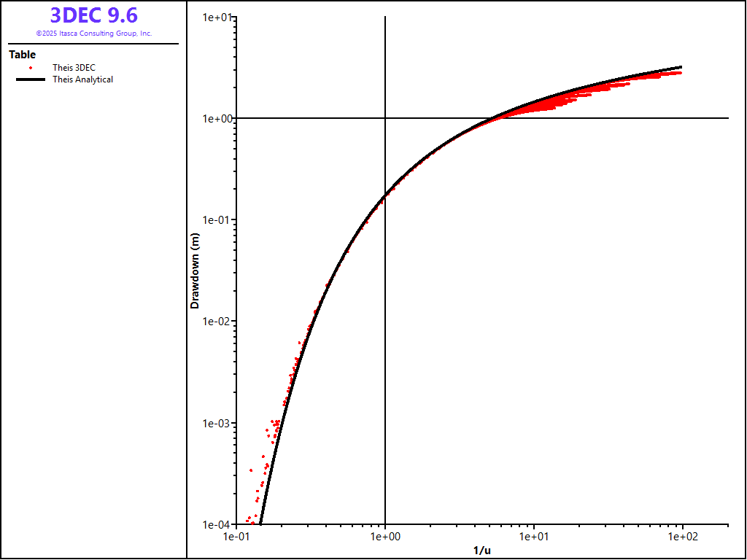The height and width of the screenshot is (560, 747).
Task: Click the 1e-02 tick label on the Drawdown axis
Action: pos(217,322)
